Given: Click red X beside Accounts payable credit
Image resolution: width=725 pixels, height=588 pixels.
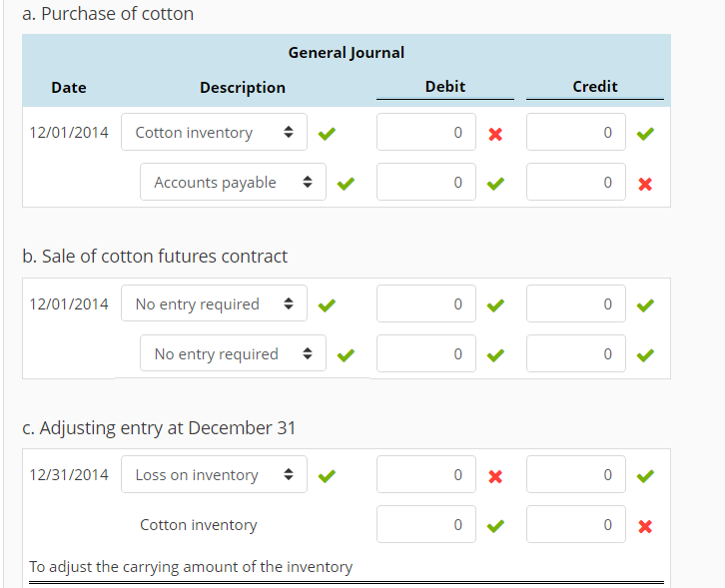Looking at the screenshot, I should 645,184.
